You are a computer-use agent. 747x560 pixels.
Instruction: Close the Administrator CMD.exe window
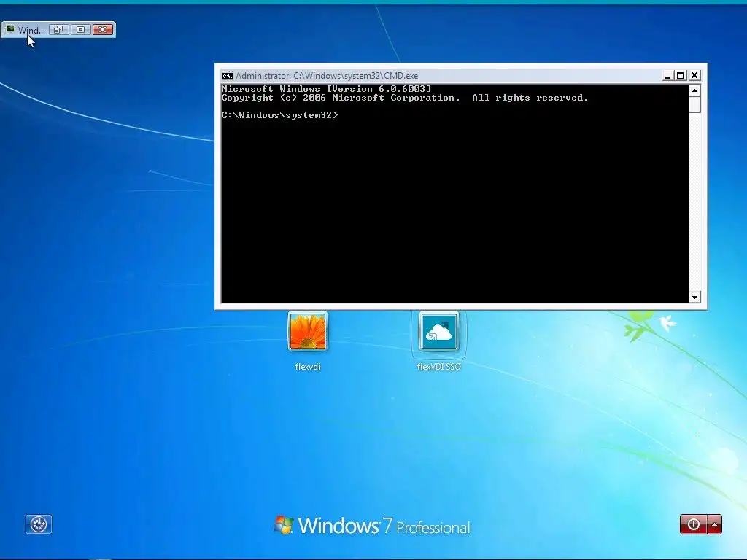(694, 75)
